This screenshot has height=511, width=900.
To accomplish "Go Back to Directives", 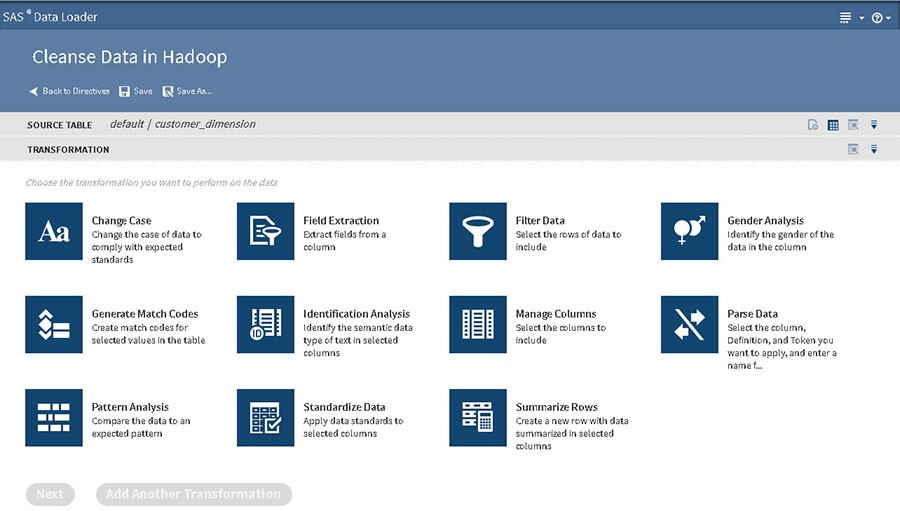I will [69, 91].
